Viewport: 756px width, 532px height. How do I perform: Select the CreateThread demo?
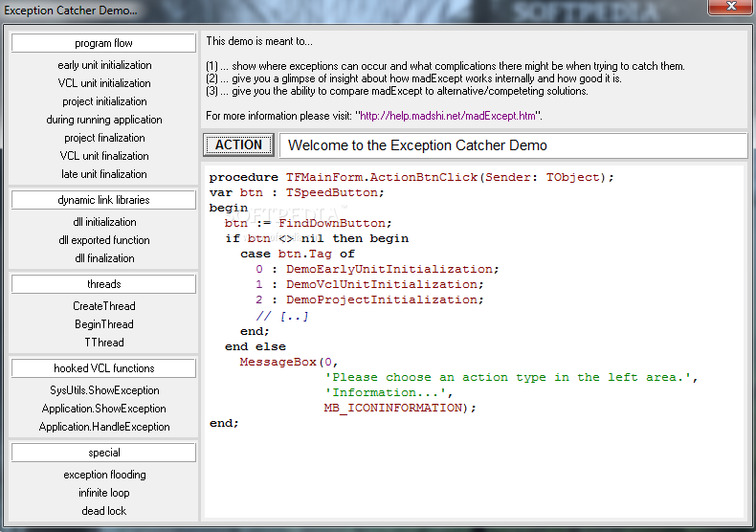[x=104, y=306]
